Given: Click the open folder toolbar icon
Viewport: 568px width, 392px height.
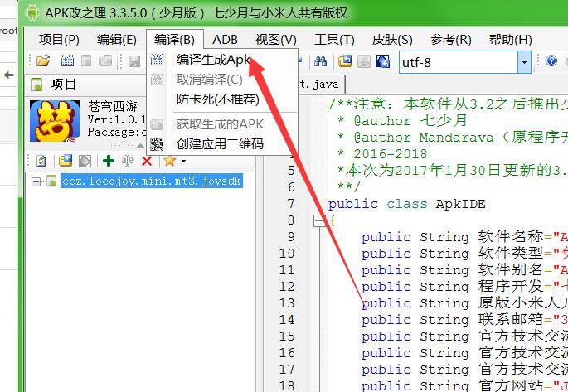Looking at the screenshot, I should pyautogui.click(x=43, y=61).
